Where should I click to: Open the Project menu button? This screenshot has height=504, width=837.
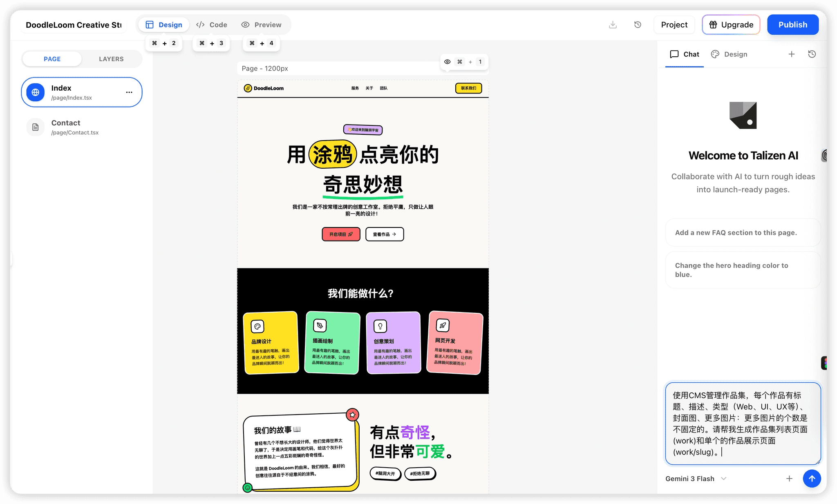pyautogui.click(x=674, y=25)
